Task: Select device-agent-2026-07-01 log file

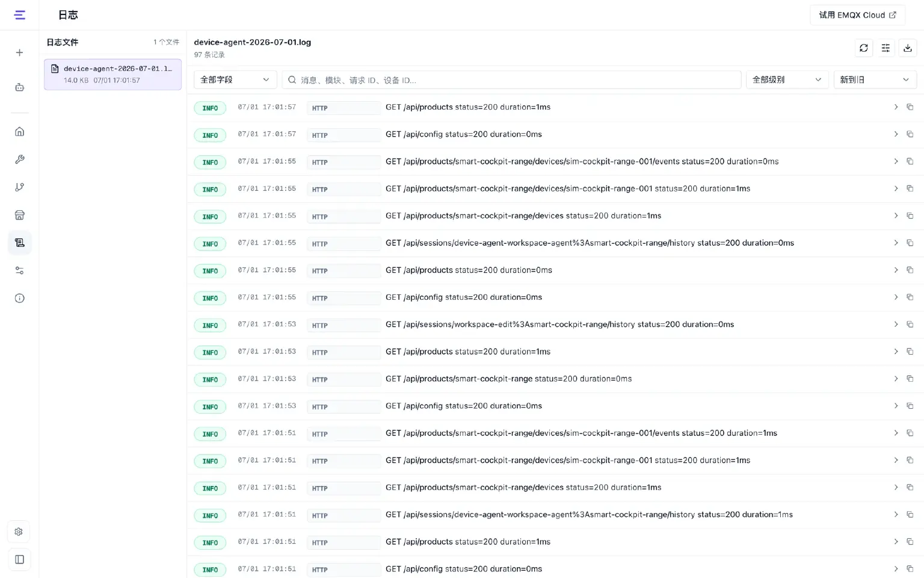Action: point(112,75)
